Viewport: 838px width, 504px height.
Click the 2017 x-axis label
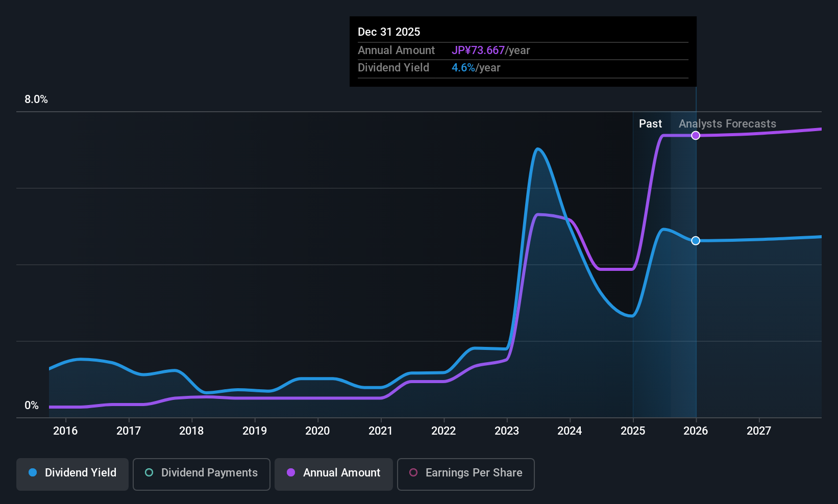point(129,431)
